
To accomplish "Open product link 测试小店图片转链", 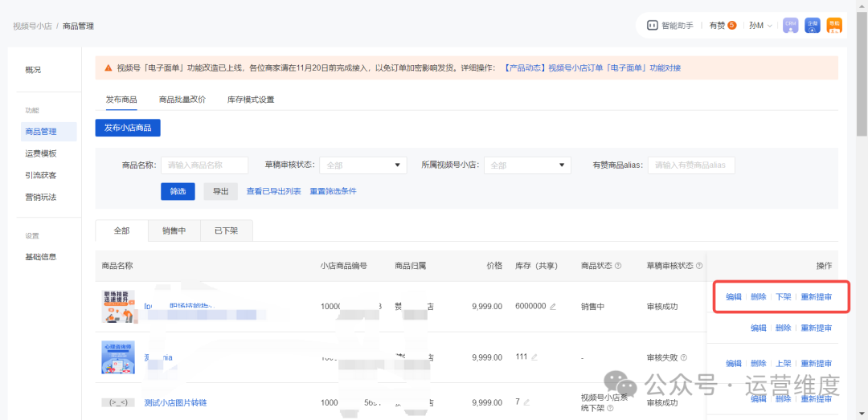I will coord(175,402).
